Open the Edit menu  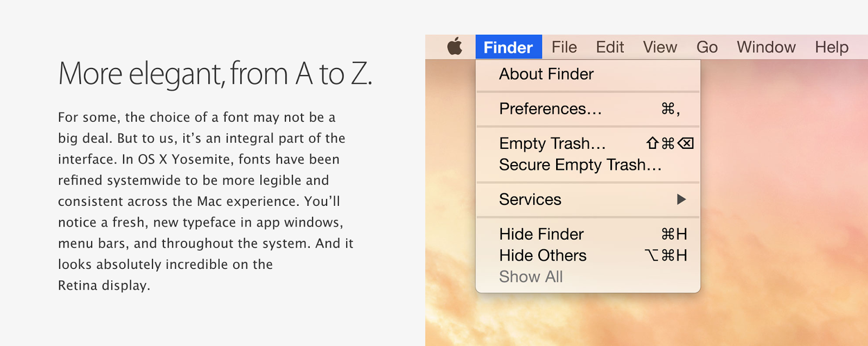point(610,47)
